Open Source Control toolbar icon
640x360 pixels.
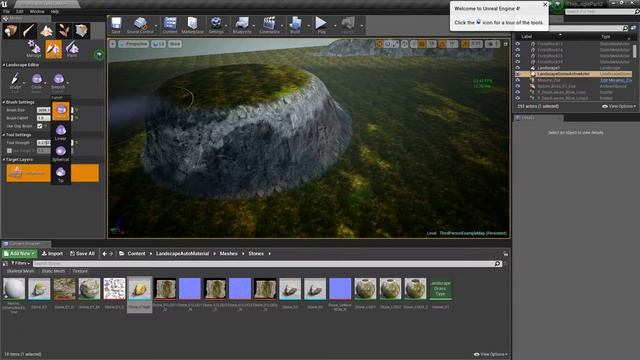140,25
